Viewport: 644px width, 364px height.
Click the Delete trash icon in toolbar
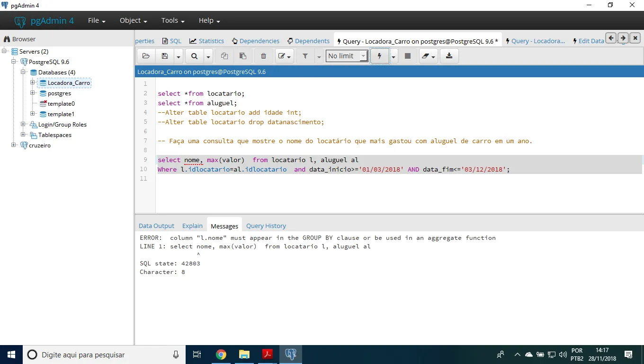point(263,56)
